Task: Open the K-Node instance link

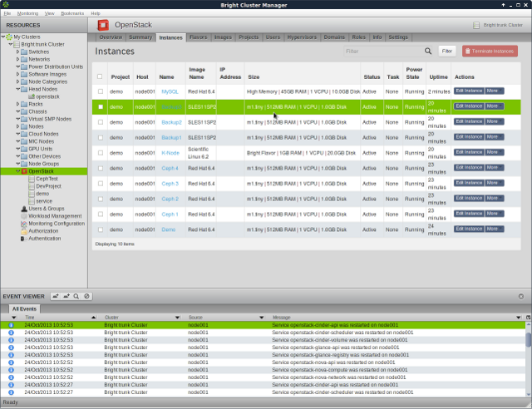Action: 170,153
